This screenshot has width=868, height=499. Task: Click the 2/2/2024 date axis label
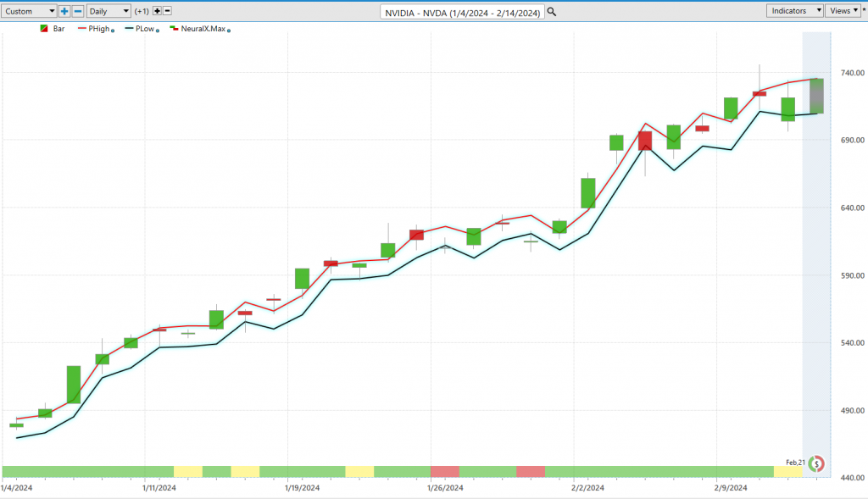tap(588, 488)
